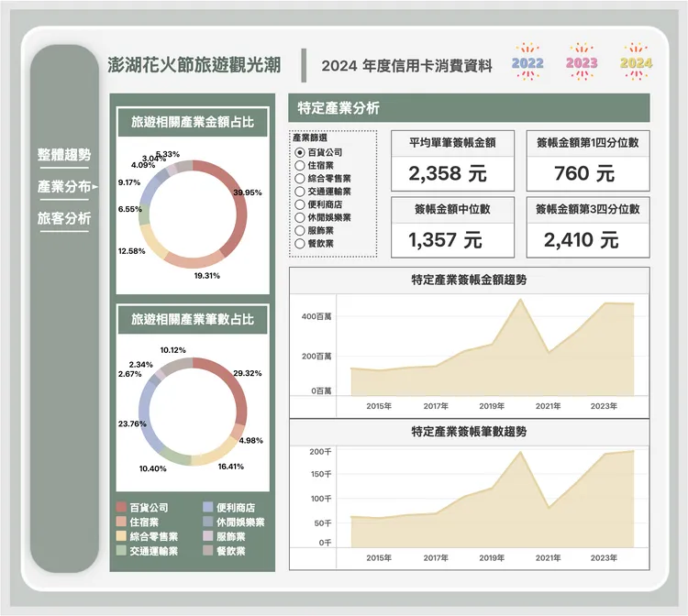Select the 便利商店 industry radio button
This screenshot has height=616, width=688.
pyautogui.click(x=300, y=204)
